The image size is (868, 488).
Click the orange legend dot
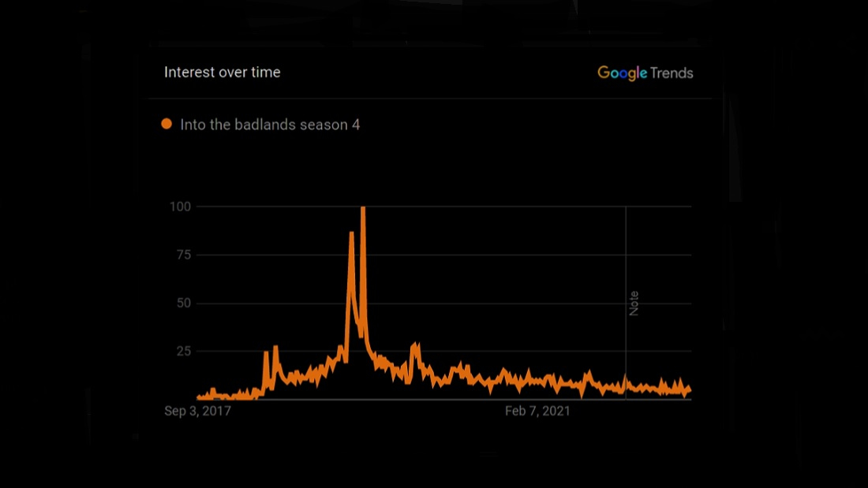(166, 124)
